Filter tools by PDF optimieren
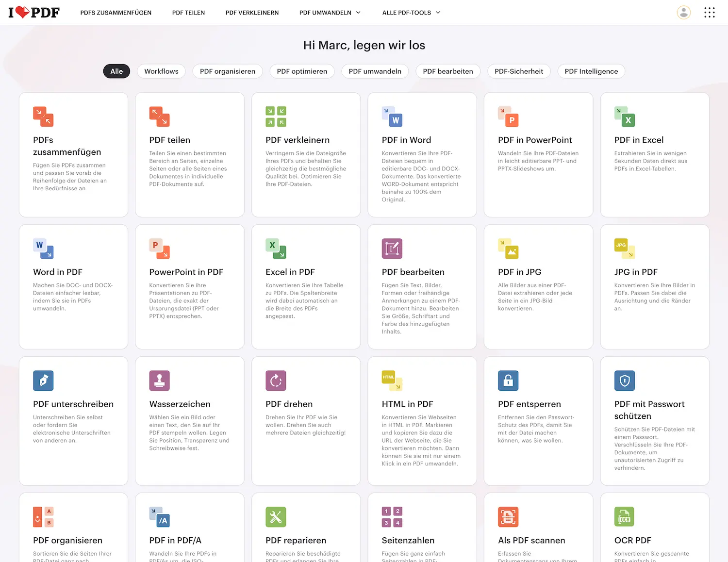Screen dimensions: 728x562 coord(302,71)
